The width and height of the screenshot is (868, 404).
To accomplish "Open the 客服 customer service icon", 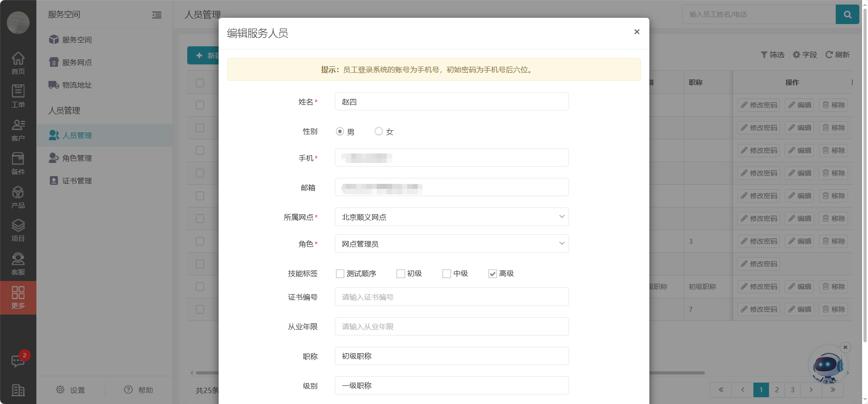I will click(x=18, y=263).
